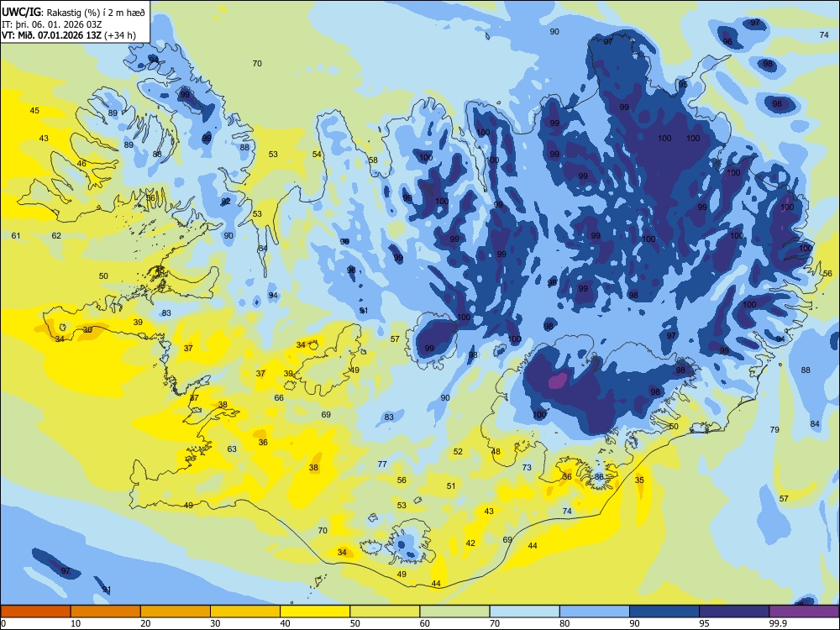Click the legend tick label '30'
The image size is (840, 630).
coord(215,623)
